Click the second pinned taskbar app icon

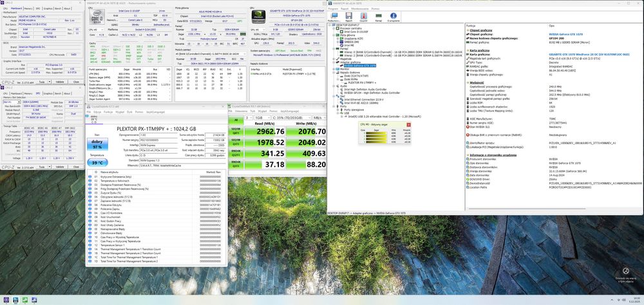15,300
